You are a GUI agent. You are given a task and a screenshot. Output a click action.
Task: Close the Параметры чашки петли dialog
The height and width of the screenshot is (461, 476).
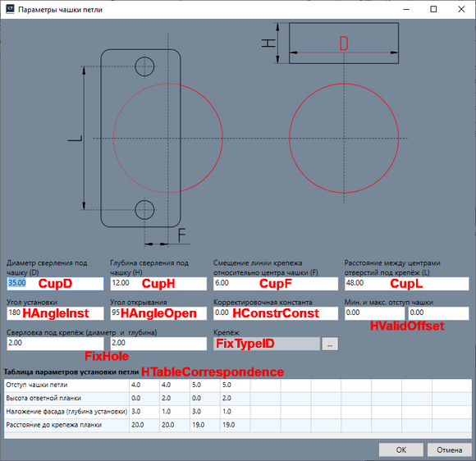pos(461,9)
